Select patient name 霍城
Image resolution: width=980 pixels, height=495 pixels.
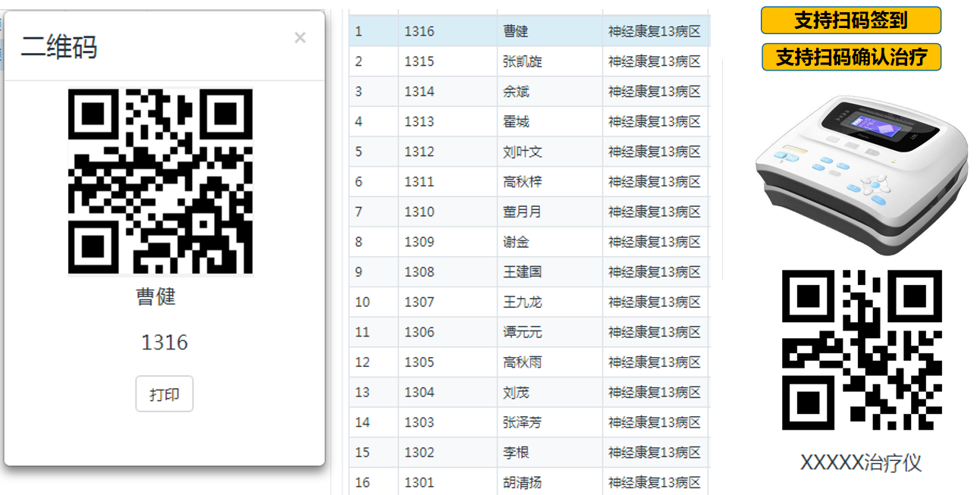click(x=516, y=121)
